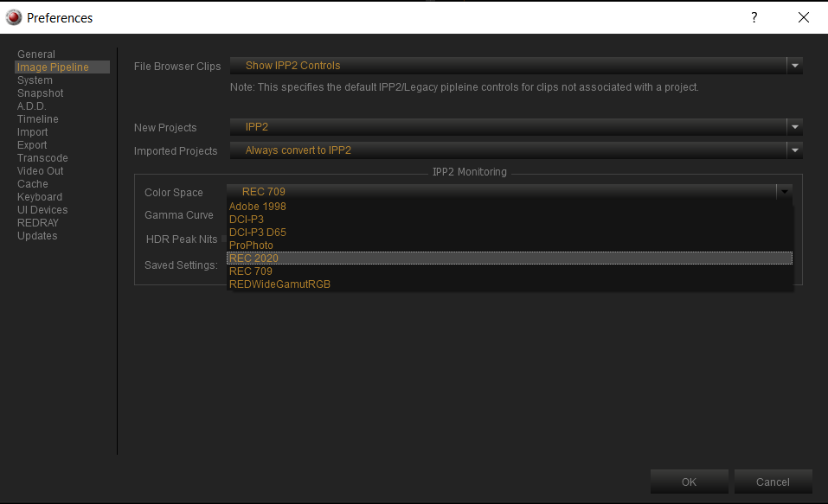Click the help question mark icon
The width and height of the screenshot is (828, 504).
tap(754, 17)
